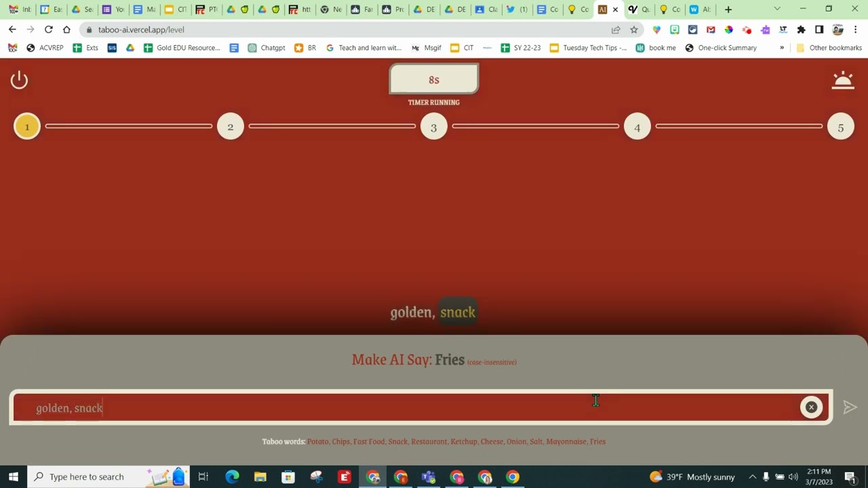The width and height of the screenshot is (868, 488).
Task: Open Gold EDU Resource bookmark
Action: pos(182,48)
